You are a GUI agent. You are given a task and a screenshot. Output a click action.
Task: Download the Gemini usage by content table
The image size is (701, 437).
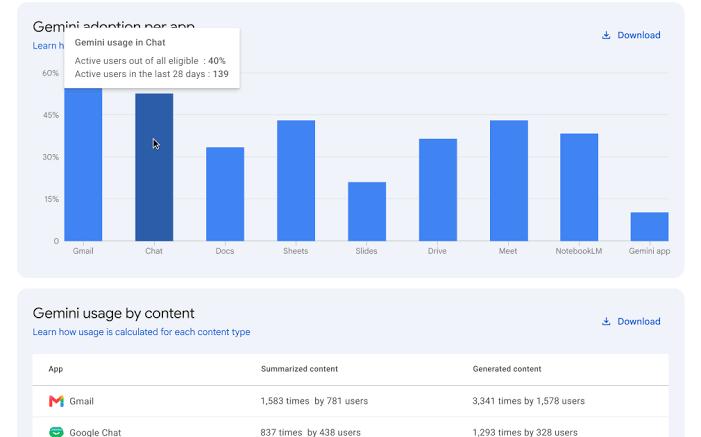pyautogui.click(x=631, y=322)
